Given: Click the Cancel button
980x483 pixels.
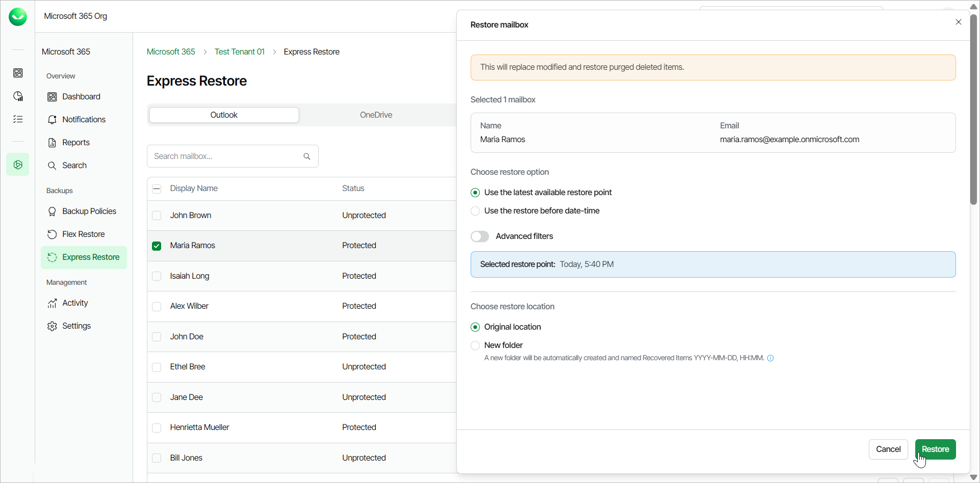Looking at the screenshot, I should (x=888, y=449).
